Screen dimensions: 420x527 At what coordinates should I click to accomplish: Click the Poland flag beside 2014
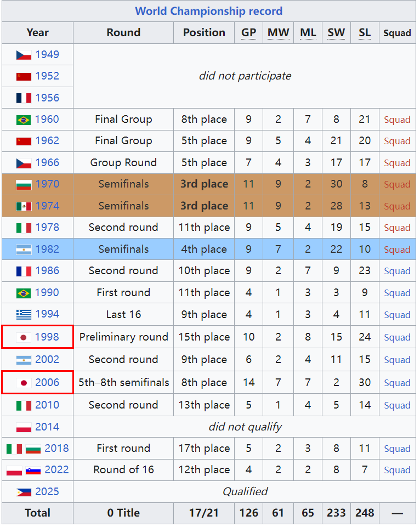point(24,427)
